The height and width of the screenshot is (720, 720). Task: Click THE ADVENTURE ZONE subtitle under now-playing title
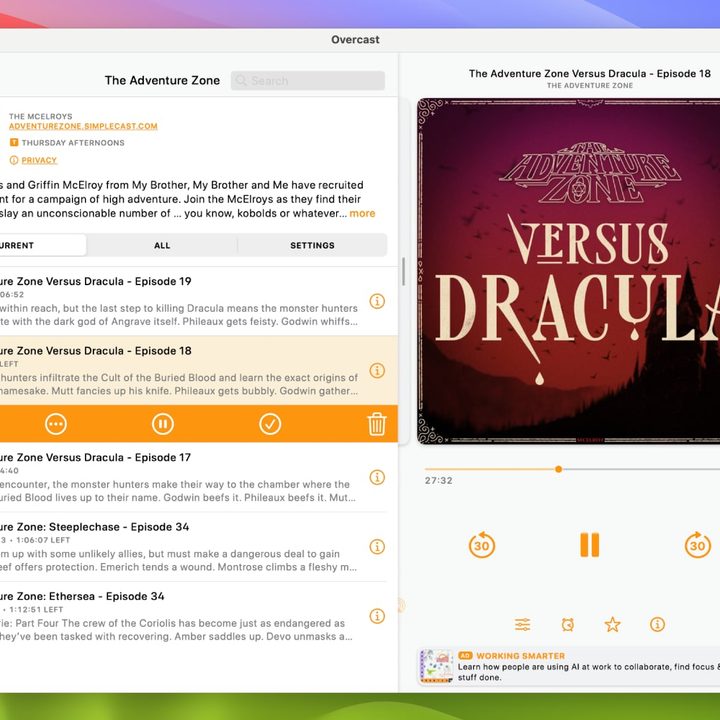pos(590,85)
